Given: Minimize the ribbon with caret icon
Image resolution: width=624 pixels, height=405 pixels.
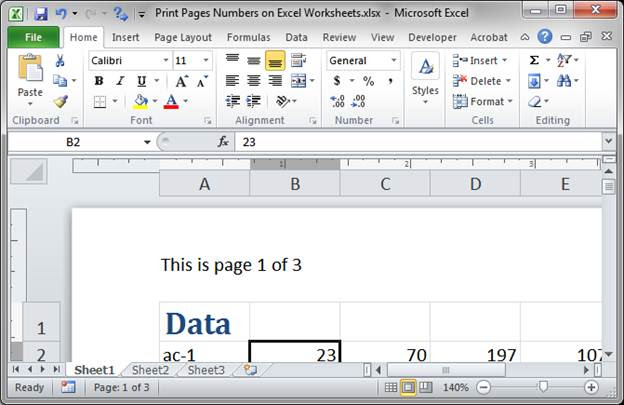Looking at the screenshot, I should (525, 37).
